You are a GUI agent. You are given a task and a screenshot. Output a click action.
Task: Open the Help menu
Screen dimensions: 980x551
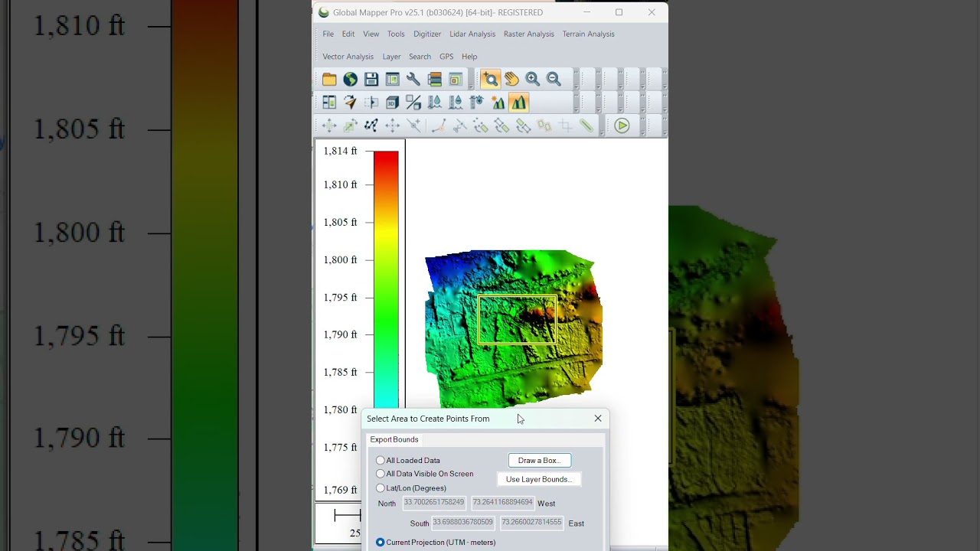(469, 57)
